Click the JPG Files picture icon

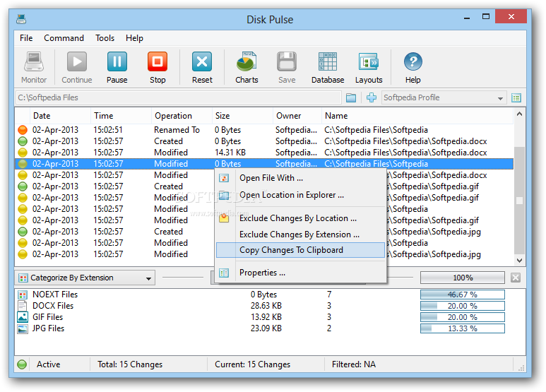coord(23,328)
